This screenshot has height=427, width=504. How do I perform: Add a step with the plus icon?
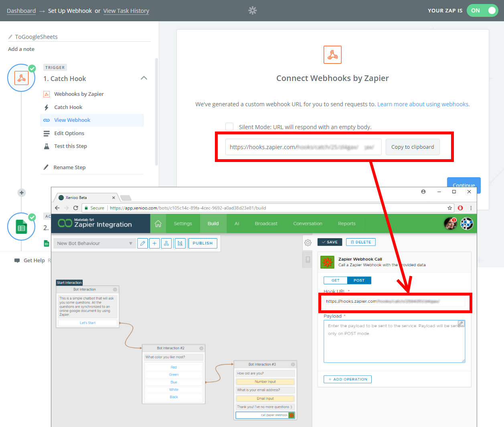click(x=22, y=193)
